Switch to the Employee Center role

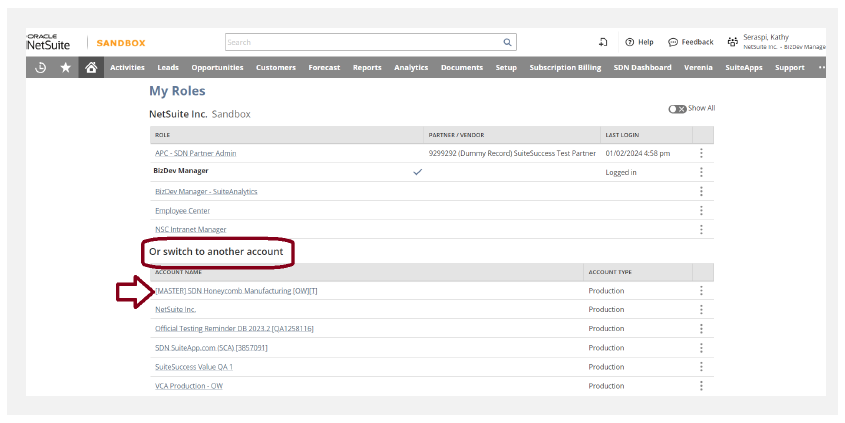tap(182, 211)
